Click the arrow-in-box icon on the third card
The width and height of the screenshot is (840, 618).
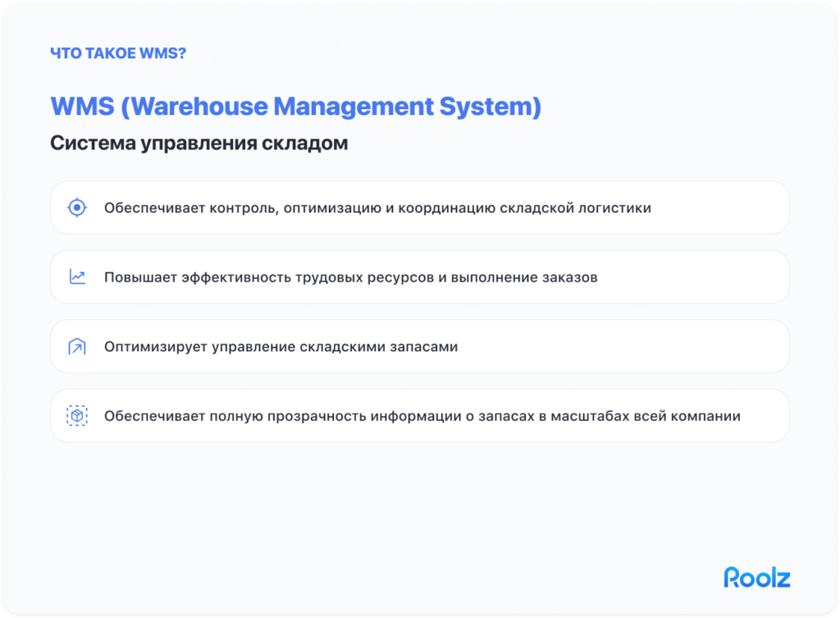pyautogui.click(x=75, y=346)
